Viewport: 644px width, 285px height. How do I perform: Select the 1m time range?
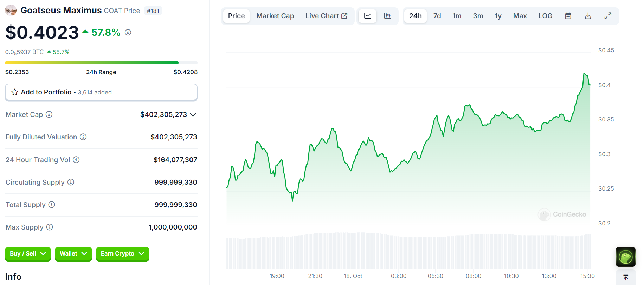pos(457,16)
